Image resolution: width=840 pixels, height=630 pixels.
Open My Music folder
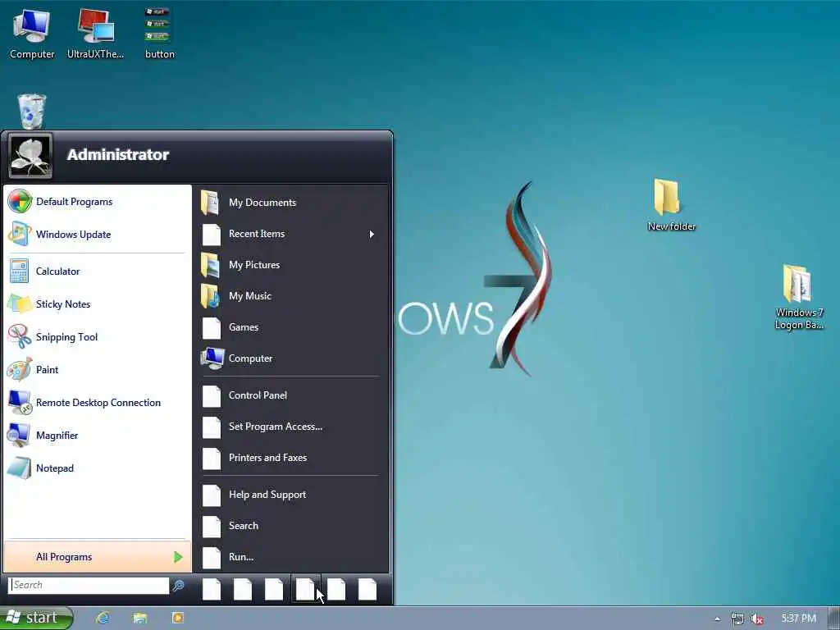click(291, 296)
